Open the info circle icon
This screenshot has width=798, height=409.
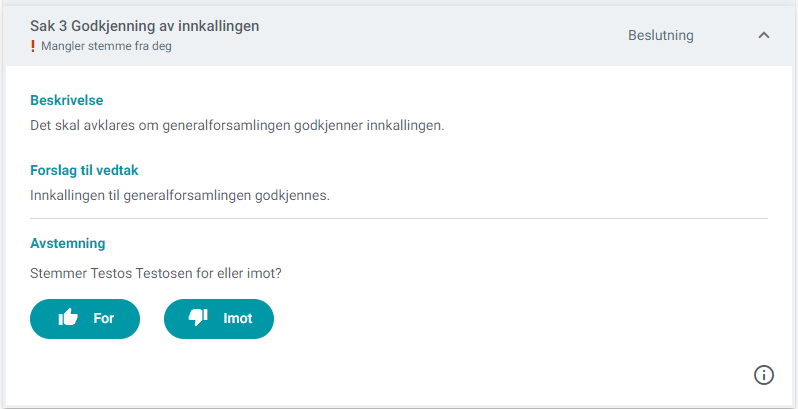[763, 375]
